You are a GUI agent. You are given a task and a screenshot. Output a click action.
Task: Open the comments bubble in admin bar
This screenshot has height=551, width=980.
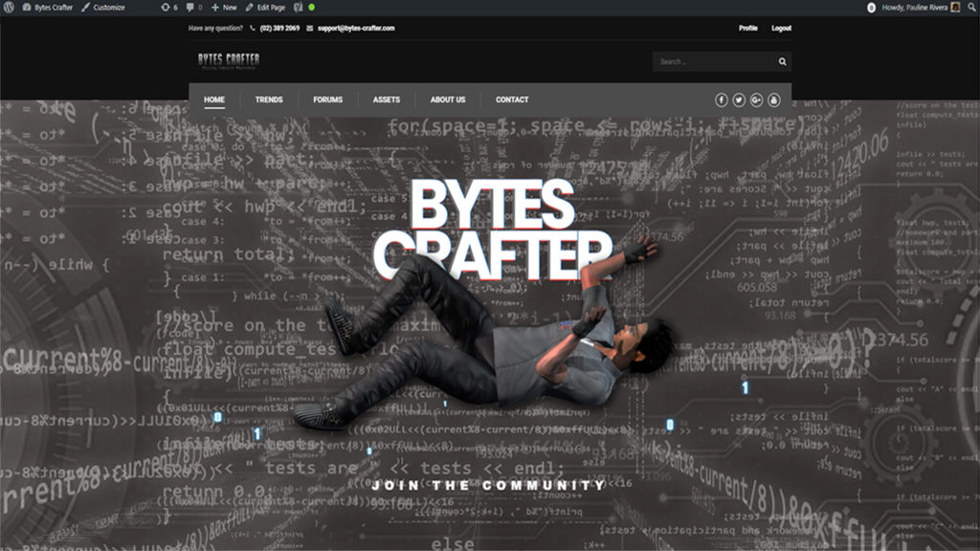(192, 8)
